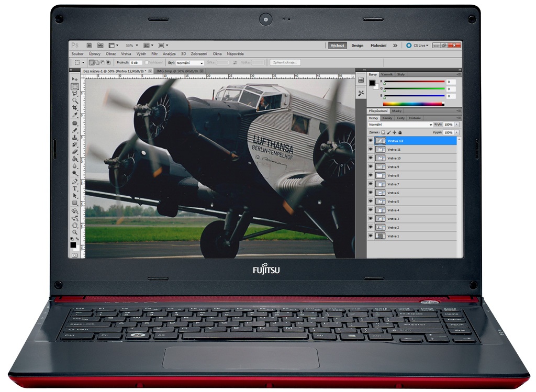Select the Lasso tool

click(74, 94)
